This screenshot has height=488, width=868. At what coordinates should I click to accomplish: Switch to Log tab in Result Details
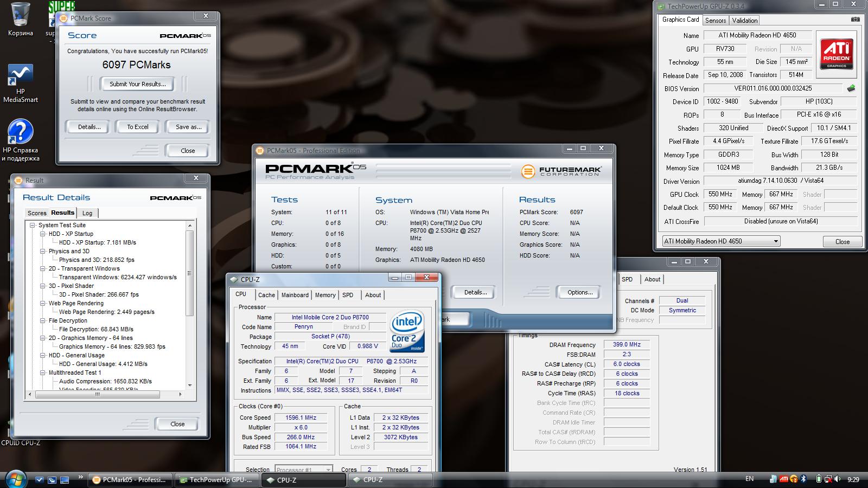point(87,213)
